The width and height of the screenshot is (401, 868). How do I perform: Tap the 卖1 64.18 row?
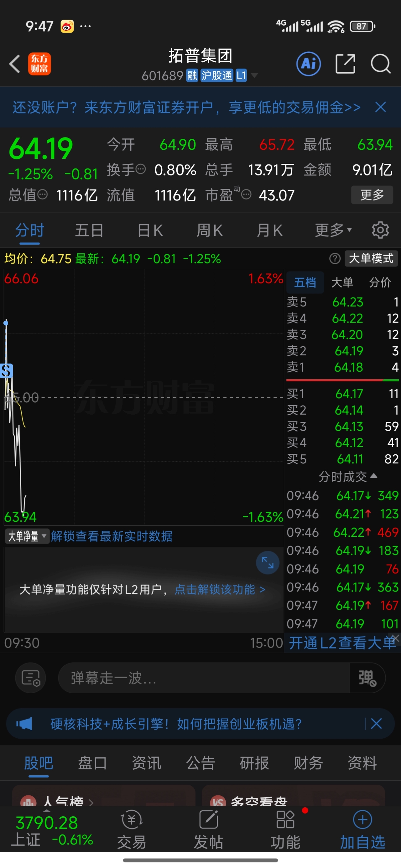(x=343, y=367)
